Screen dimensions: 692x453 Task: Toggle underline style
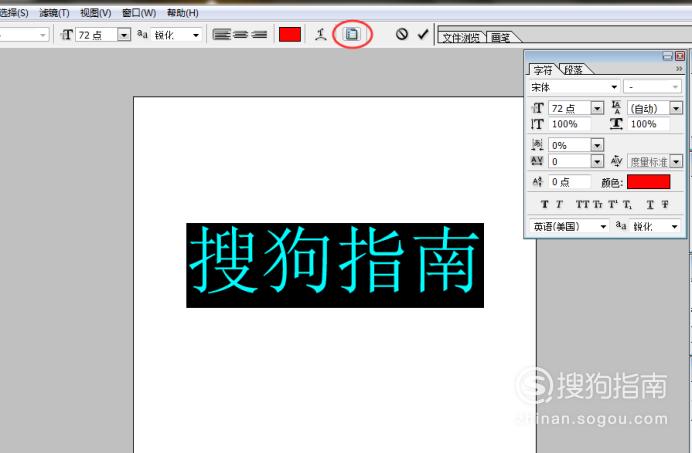(x=650, y=204)
